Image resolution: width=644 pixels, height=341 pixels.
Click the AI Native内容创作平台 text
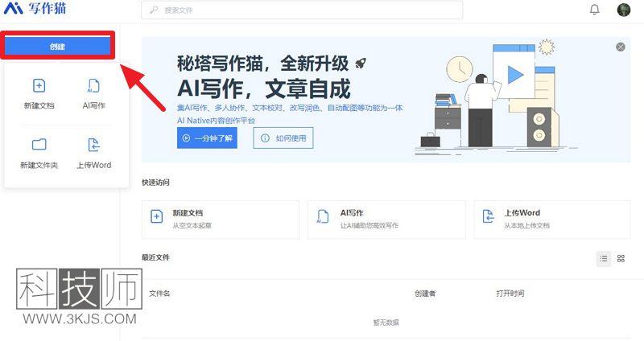(x=216, y=121)
